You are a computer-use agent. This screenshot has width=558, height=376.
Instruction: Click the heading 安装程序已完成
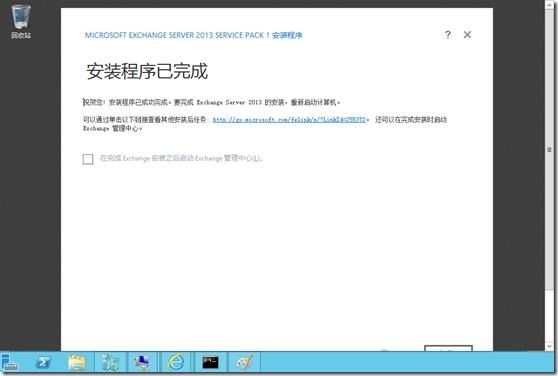pos(147,72)
